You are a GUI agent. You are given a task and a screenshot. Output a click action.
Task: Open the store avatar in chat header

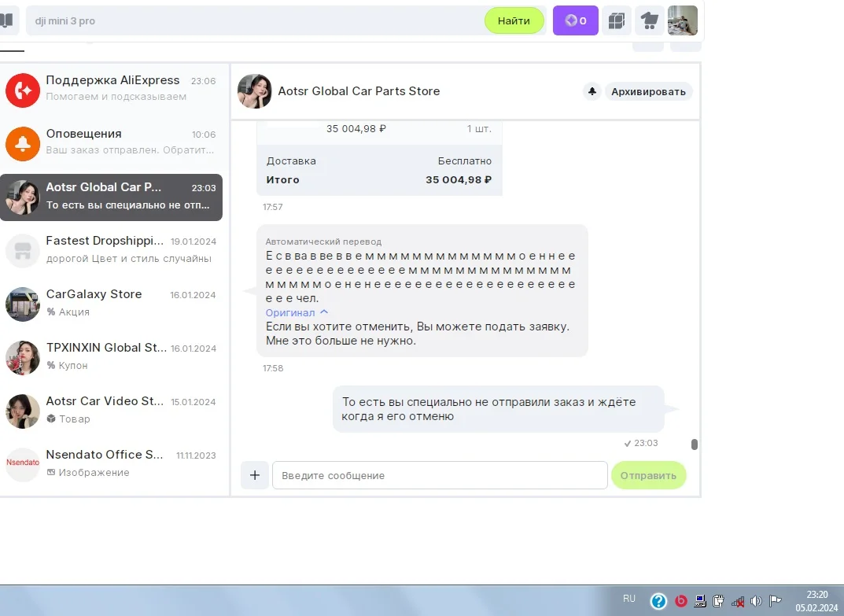click(x=255, y=91)
